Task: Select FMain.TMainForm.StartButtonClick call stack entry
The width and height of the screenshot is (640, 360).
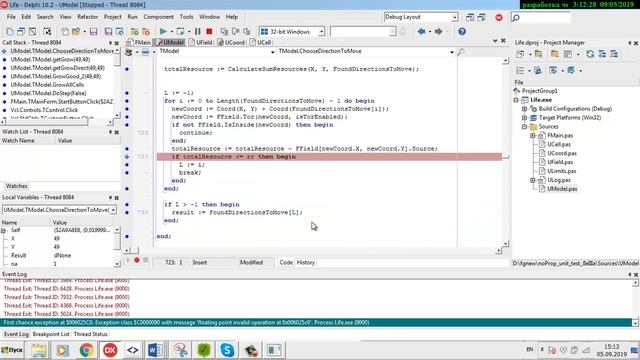Action: click(62, 102)
